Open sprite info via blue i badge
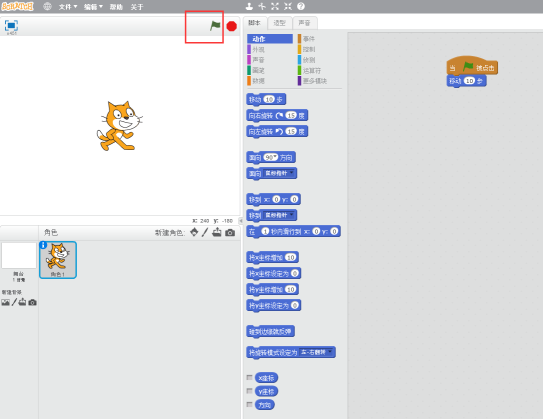 point(43,245)
